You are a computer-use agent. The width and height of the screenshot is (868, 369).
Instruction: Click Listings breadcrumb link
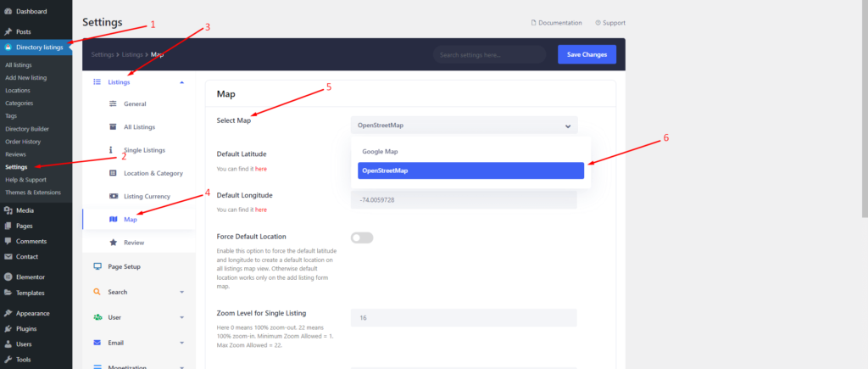point(132,54)
